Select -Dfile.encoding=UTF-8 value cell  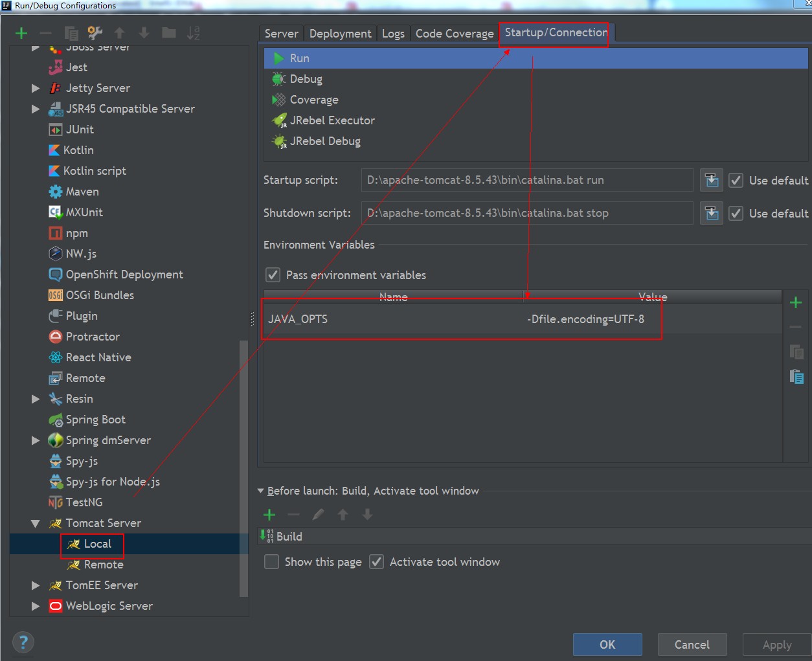tap(653, 319)
